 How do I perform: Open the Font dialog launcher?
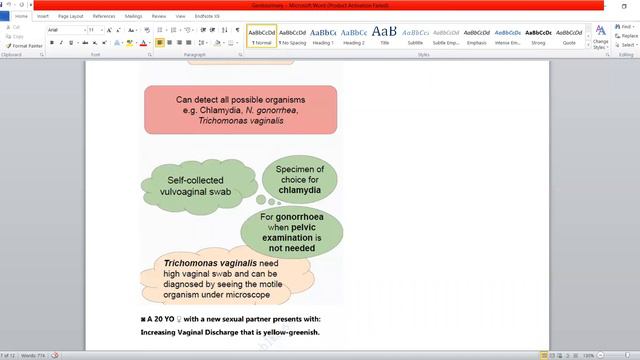pyautogui.click(x=150, y=55)
